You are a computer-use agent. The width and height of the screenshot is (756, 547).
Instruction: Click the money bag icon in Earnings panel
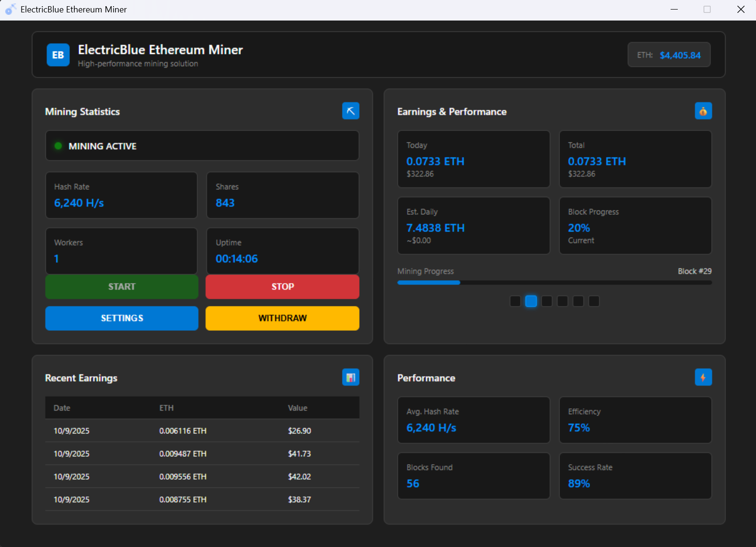703,111
